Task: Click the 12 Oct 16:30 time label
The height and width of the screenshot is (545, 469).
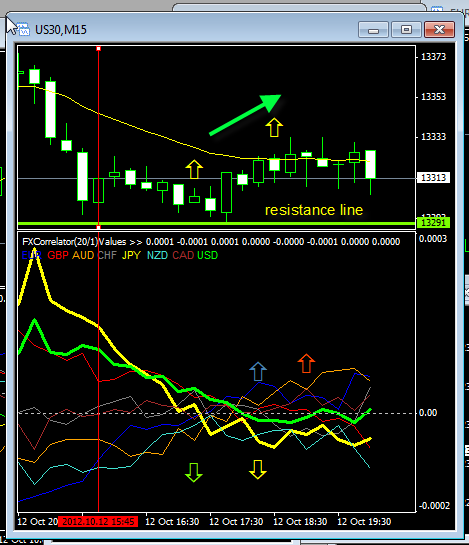Action: 172,522
